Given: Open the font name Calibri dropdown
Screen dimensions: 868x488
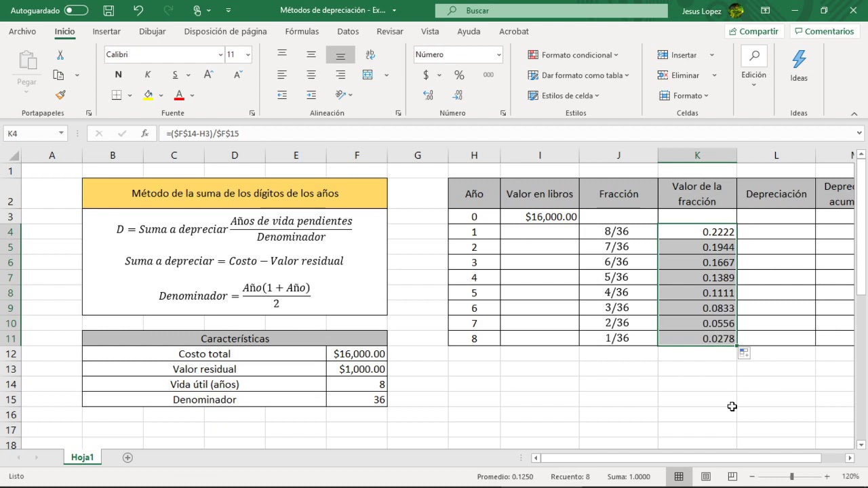Looking at the screenshot, I should point(220,55).
